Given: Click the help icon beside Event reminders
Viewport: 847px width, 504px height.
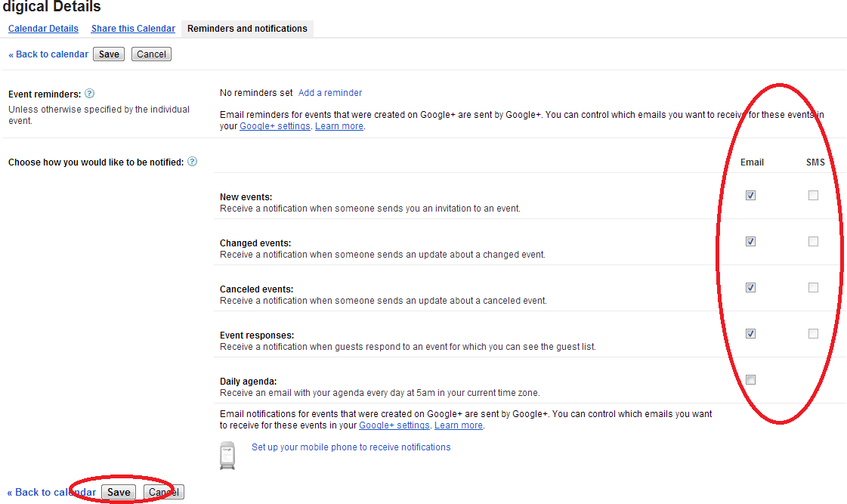Looking at the screenshot, I should (x=89, y=94).
